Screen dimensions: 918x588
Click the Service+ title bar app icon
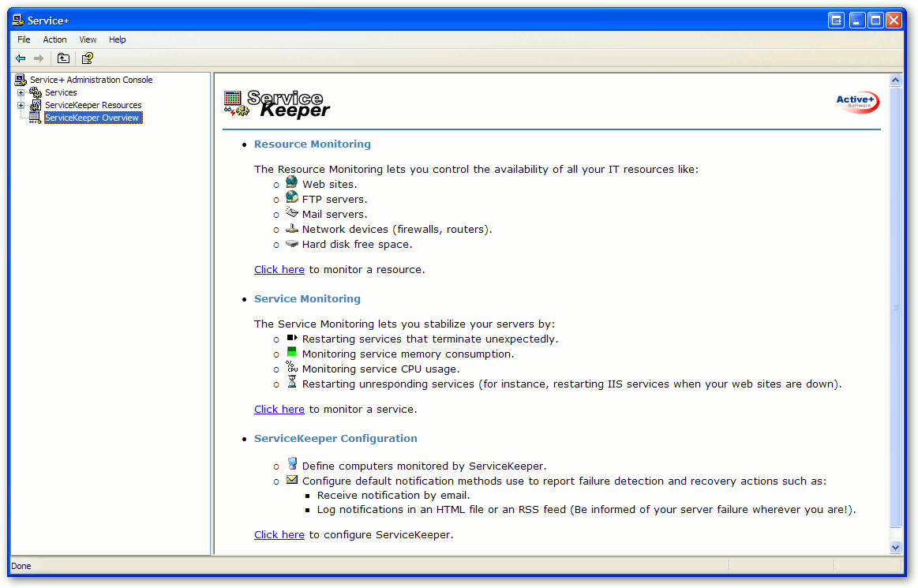point(18,21)
